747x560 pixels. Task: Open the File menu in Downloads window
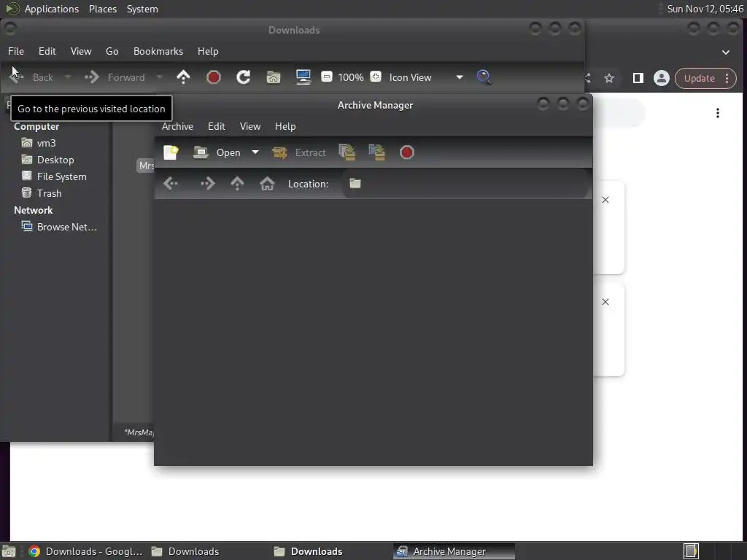(16, 51)
